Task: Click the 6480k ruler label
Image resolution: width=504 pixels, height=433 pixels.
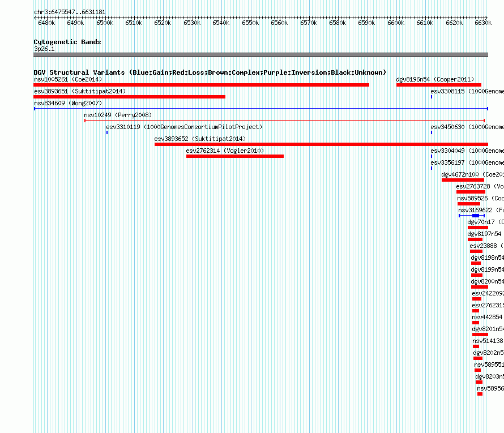Action: pos(46,23)
